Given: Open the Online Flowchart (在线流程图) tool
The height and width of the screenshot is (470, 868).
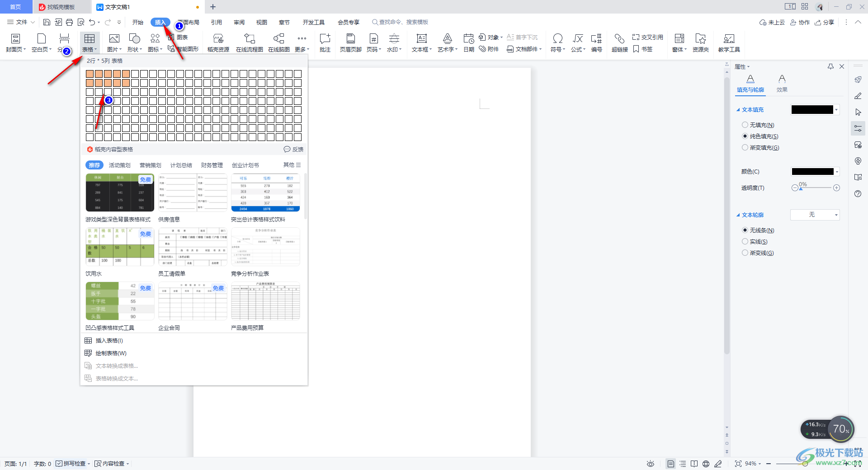Looking at the screenshot, I should coord(250,43).
